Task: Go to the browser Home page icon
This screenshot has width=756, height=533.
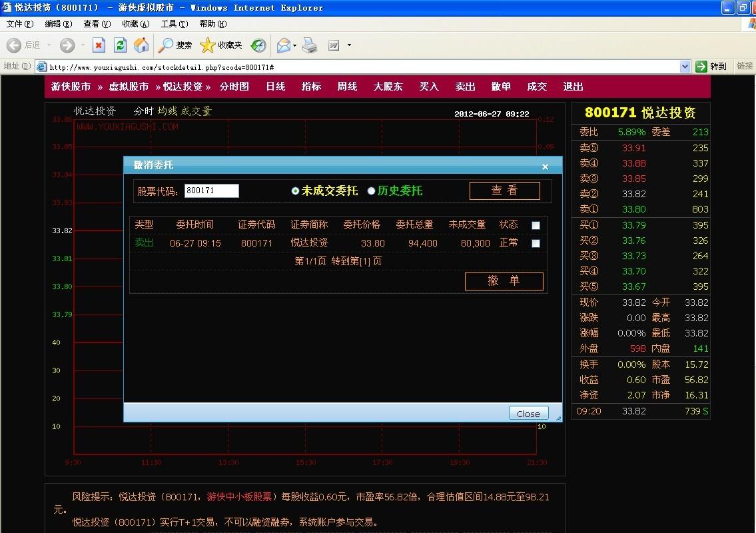Action: (x=141, y=45)
